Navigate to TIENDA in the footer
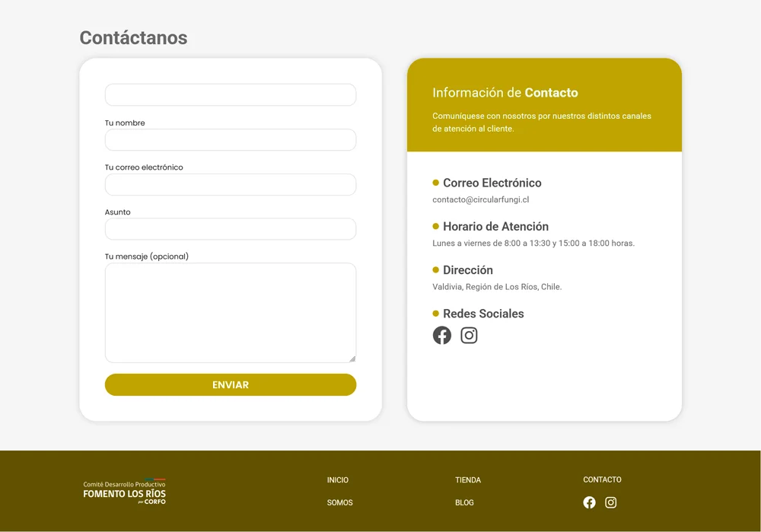The width and height of the screenshot is (761, 532). click(x=467, y=480)
